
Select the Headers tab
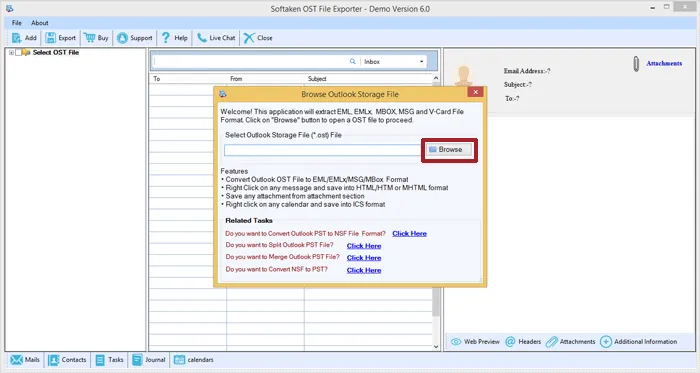point(523,342)
